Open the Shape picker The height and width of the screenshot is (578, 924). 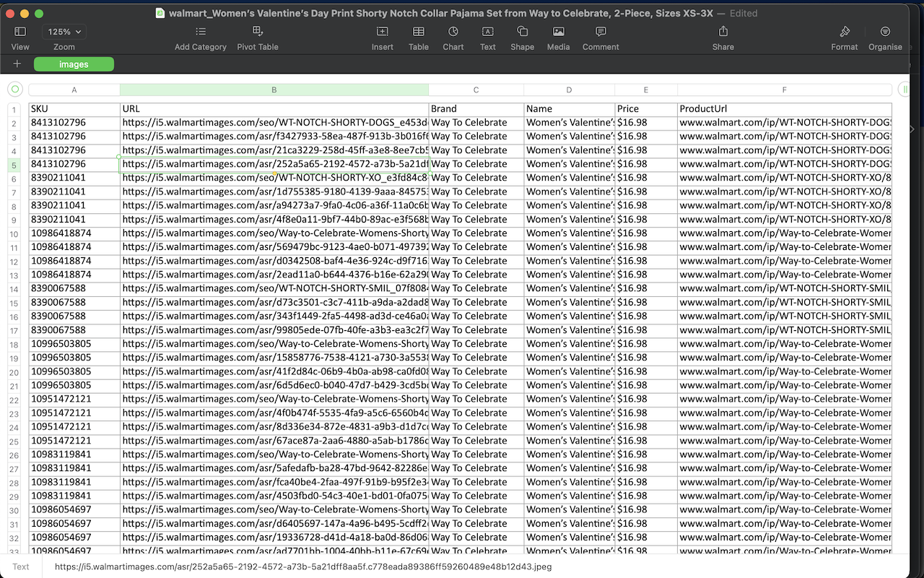[x=523, y=32]
